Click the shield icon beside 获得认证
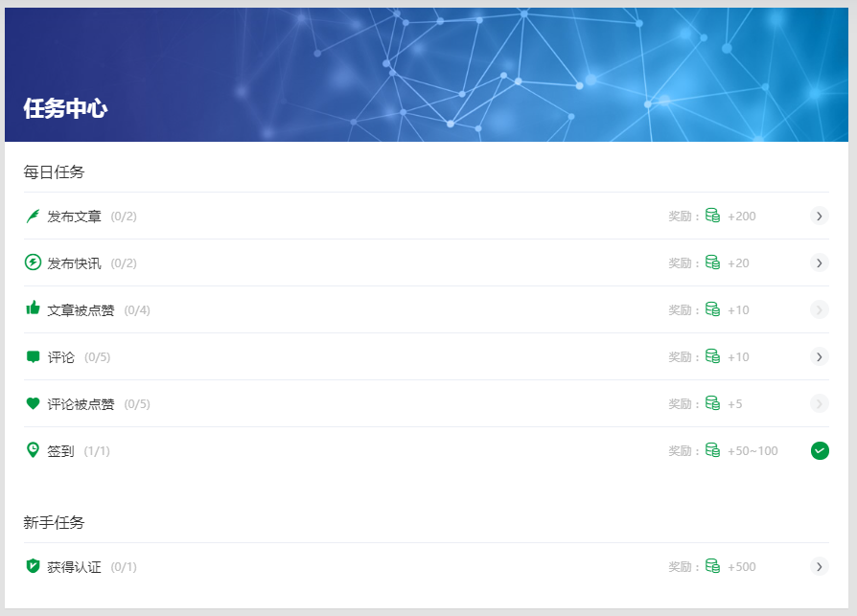 click(x=33, y=566)
